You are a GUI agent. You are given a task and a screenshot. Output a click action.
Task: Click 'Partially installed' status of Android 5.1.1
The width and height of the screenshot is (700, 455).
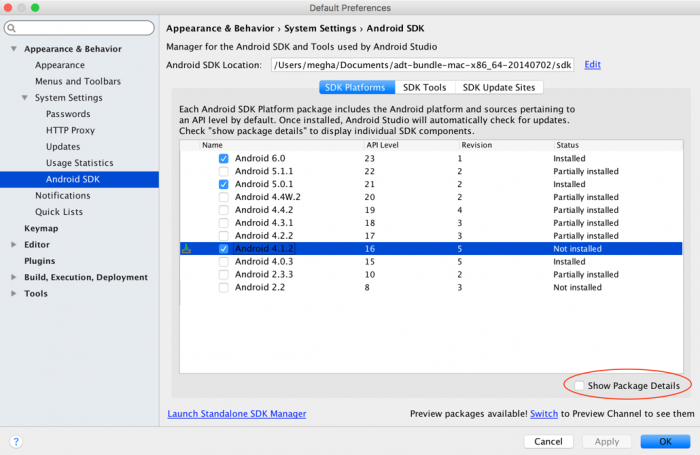(586, 171)
